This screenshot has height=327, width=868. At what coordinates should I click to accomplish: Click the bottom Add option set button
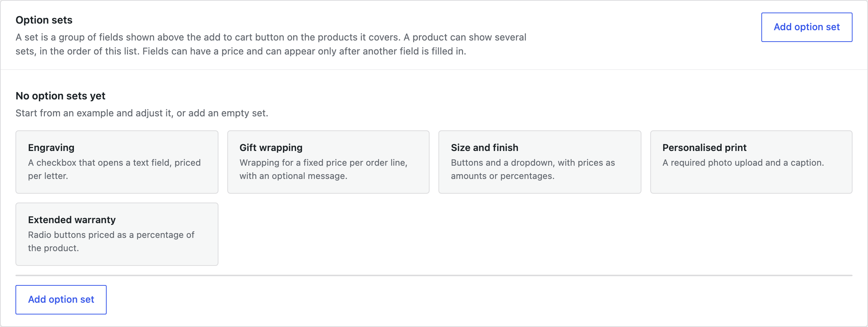tap(61, 300)
